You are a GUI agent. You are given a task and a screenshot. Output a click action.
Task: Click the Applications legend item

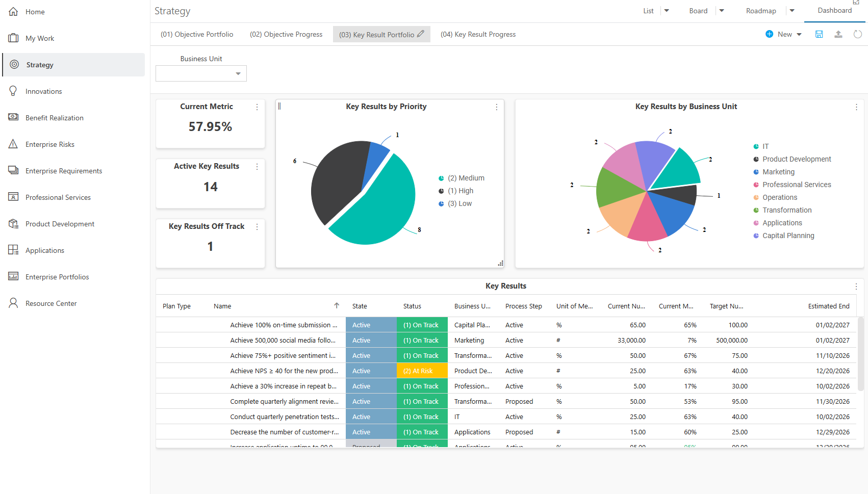point(778,223)
